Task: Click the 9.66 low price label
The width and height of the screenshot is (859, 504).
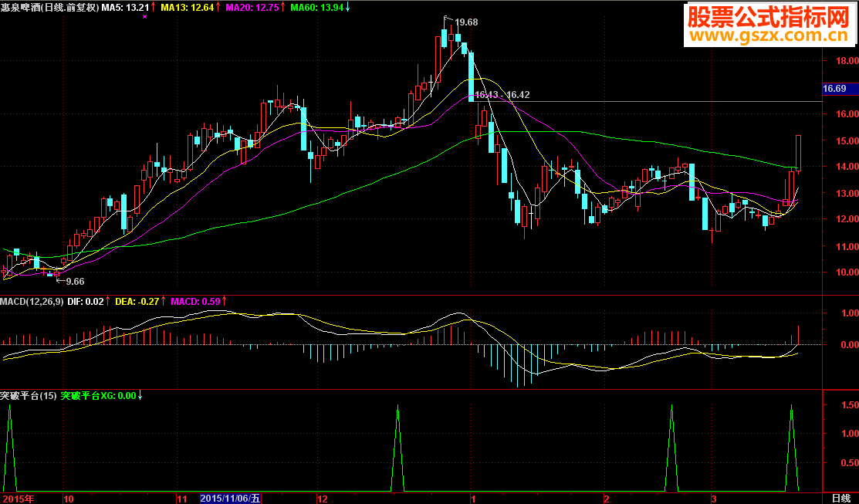Action: [75, 281]
